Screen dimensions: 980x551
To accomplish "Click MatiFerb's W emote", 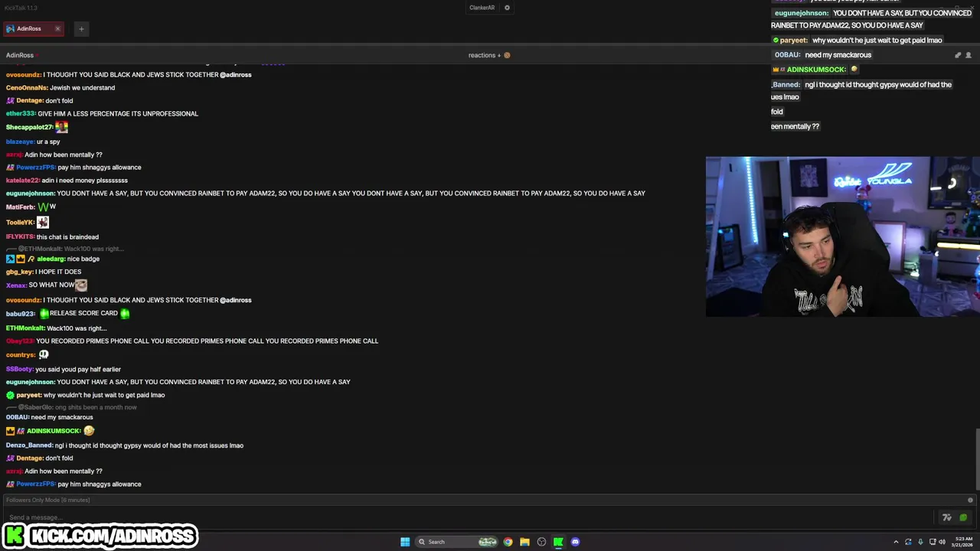I will click(x=44, y=207).
